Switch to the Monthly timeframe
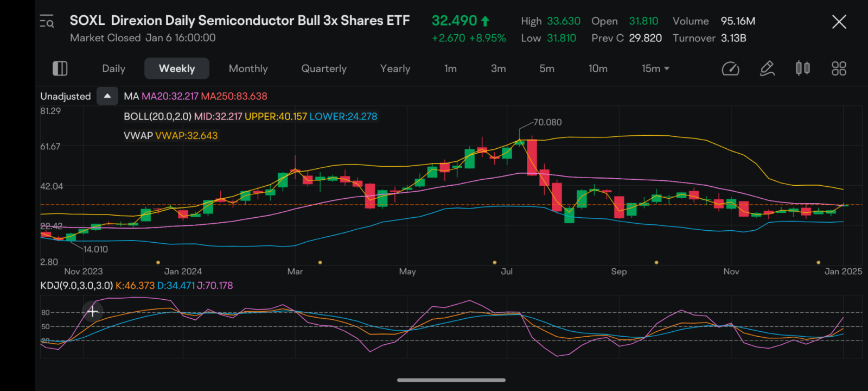The image size is (868, 391). coord(248,68)
